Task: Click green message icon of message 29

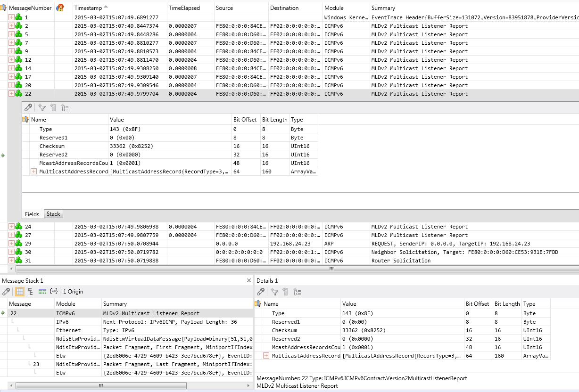Action: (19, 244)
